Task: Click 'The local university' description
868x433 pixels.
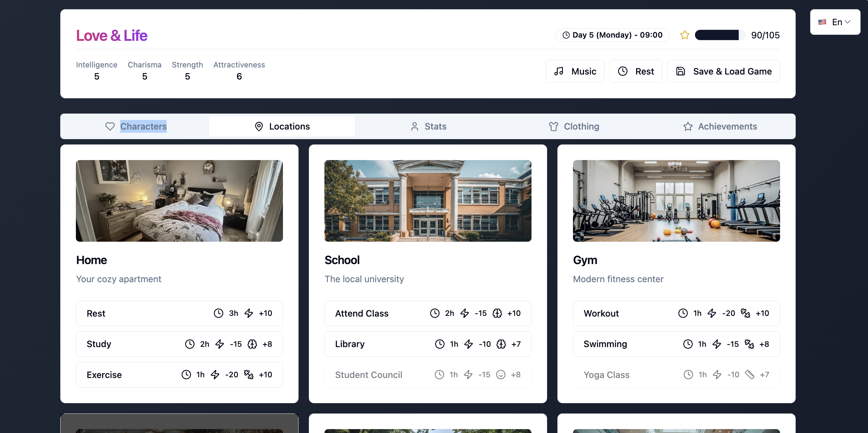Action: [x=365, y=279]
